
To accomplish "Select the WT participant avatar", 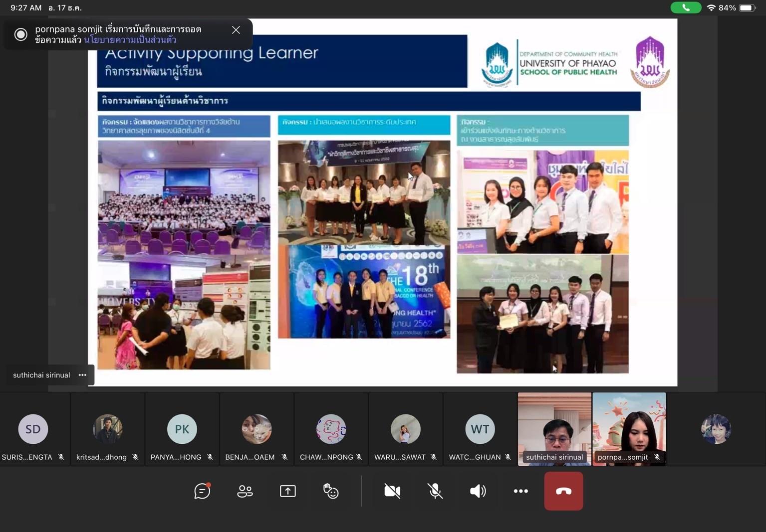I will (x=480, y=429).
